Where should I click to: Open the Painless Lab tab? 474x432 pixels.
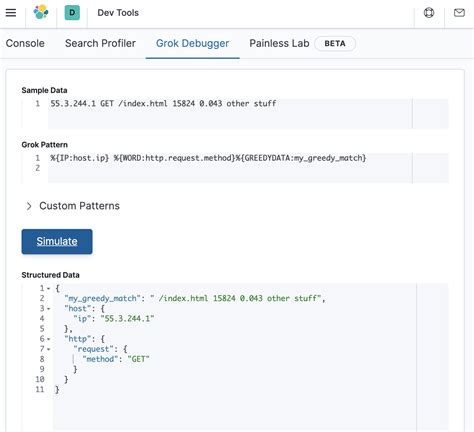(x=279, y=43)
